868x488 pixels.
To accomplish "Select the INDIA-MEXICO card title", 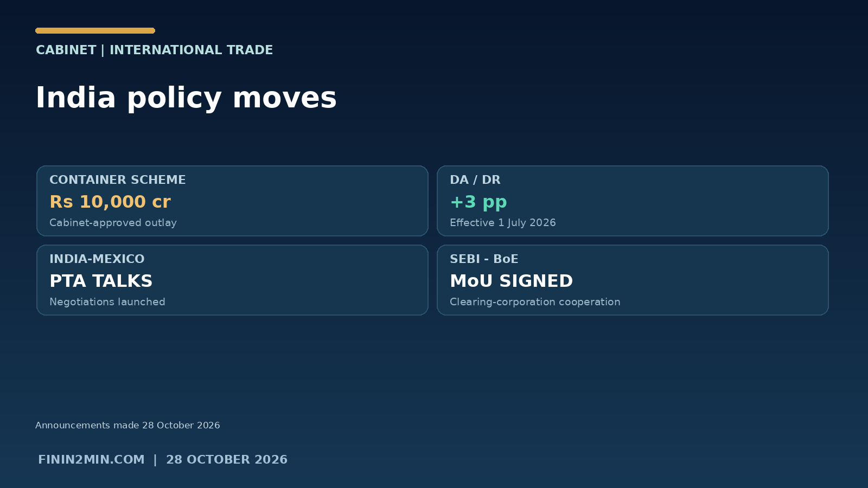I will click(x=97, y=259).
